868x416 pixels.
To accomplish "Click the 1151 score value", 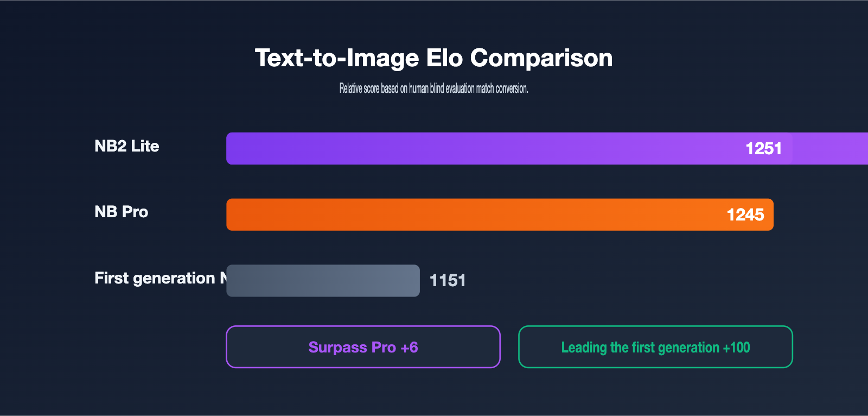I will (x=448, y=280).
